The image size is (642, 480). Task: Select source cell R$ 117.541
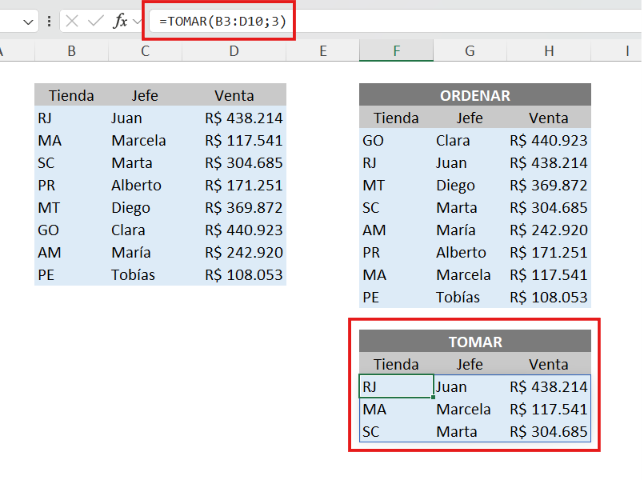pos(234,140)
